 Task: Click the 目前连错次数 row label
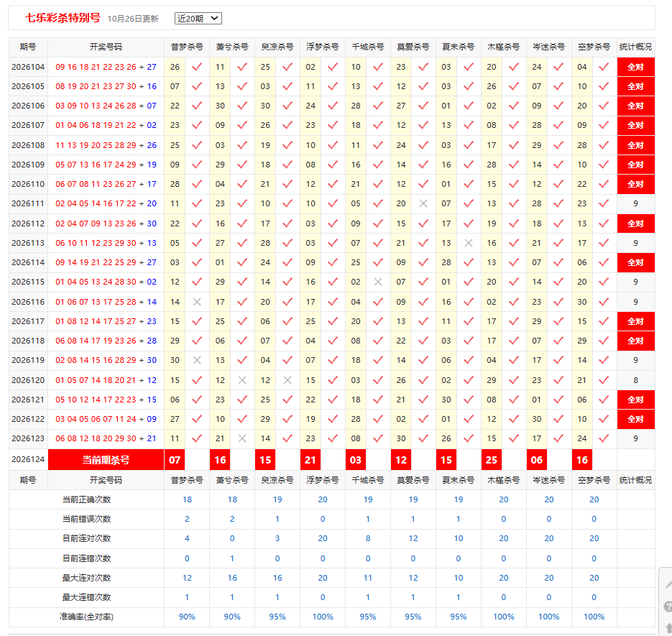[x=86, y=558]
